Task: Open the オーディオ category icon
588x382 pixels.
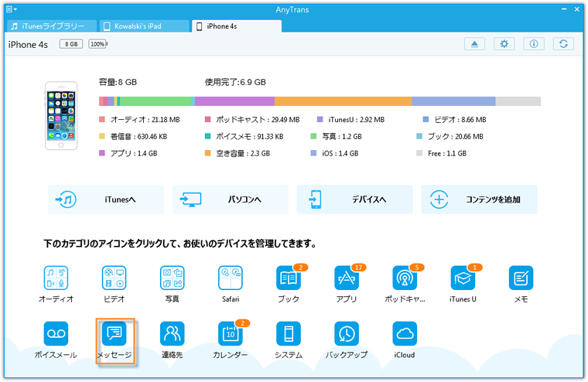Action: [56, 278]
